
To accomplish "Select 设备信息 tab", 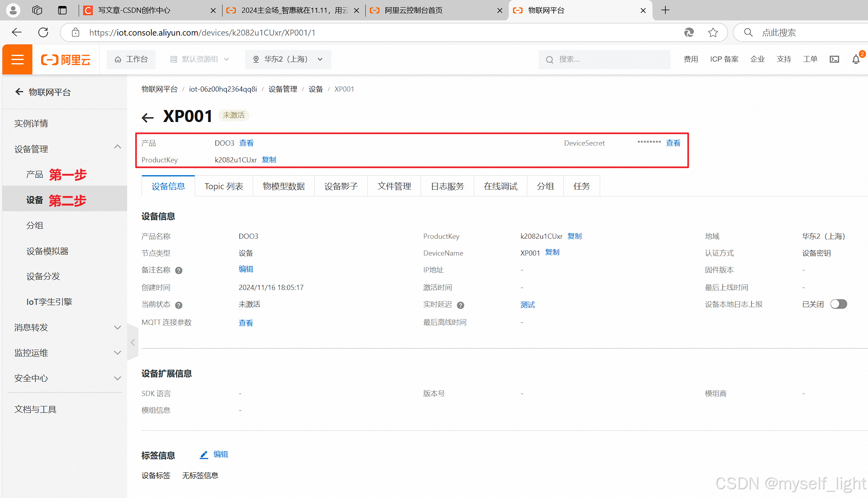I will (x=168, y=186).
